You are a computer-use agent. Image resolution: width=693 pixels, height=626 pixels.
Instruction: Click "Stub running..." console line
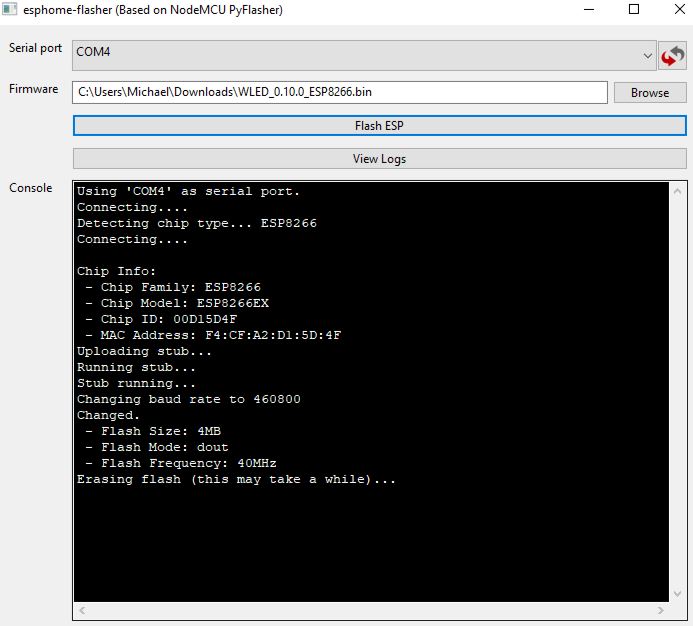[136, 383]
